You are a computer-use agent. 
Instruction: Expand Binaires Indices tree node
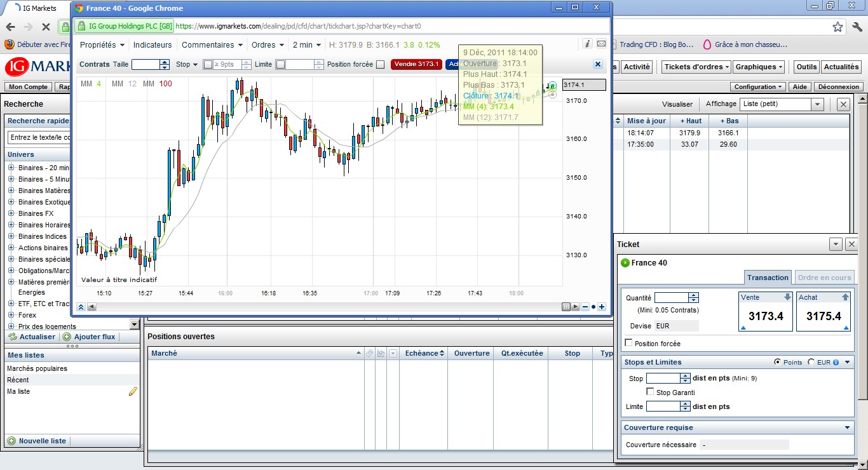pyautogui.click(x=11, y=236)
